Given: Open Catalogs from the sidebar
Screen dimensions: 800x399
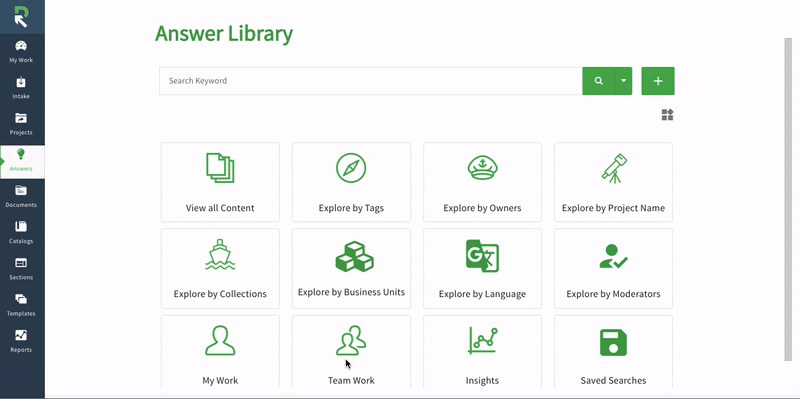Looking at the screenshot, I should 21,233.
